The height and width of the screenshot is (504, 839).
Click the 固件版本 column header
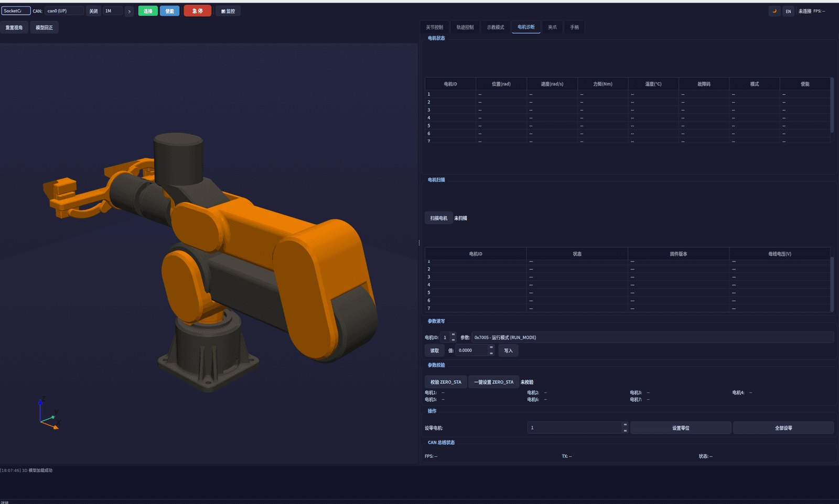(x=679, y=254)
